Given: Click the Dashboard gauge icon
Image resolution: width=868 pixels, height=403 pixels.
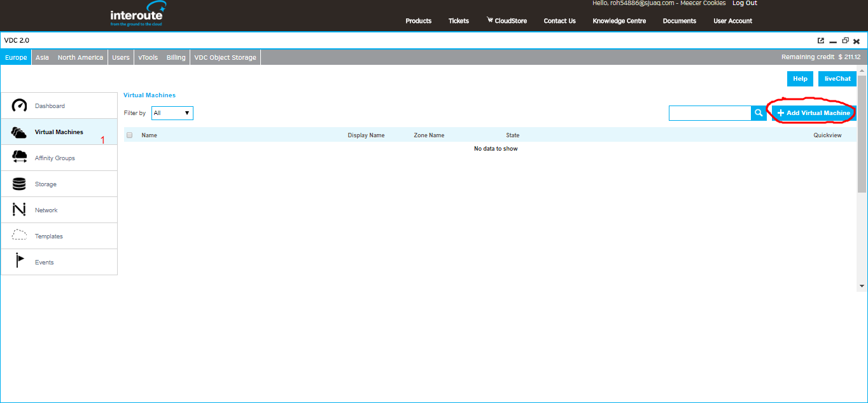Looking at the screenshot, I should 20,106.
